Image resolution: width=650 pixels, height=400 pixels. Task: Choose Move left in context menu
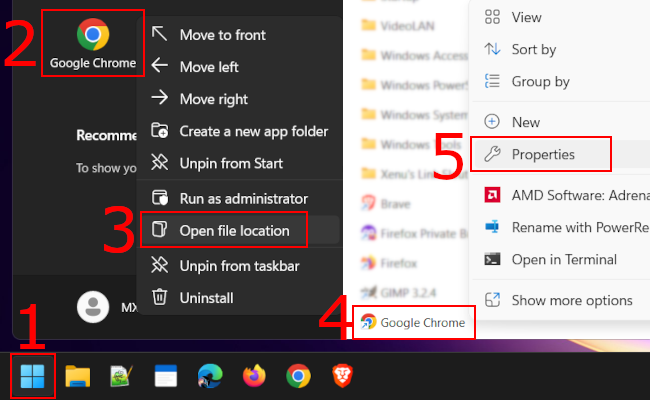pos(239,67)
